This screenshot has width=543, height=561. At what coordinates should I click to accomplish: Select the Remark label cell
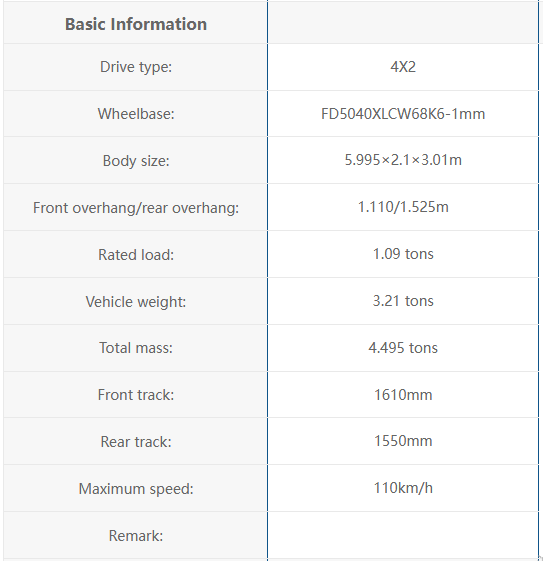(136, 536)
